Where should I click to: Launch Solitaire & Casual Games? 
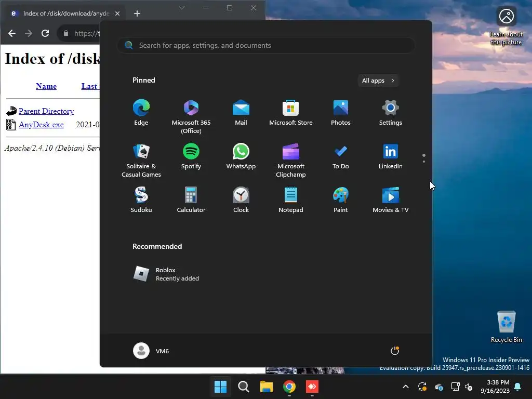tap(141, 160)
